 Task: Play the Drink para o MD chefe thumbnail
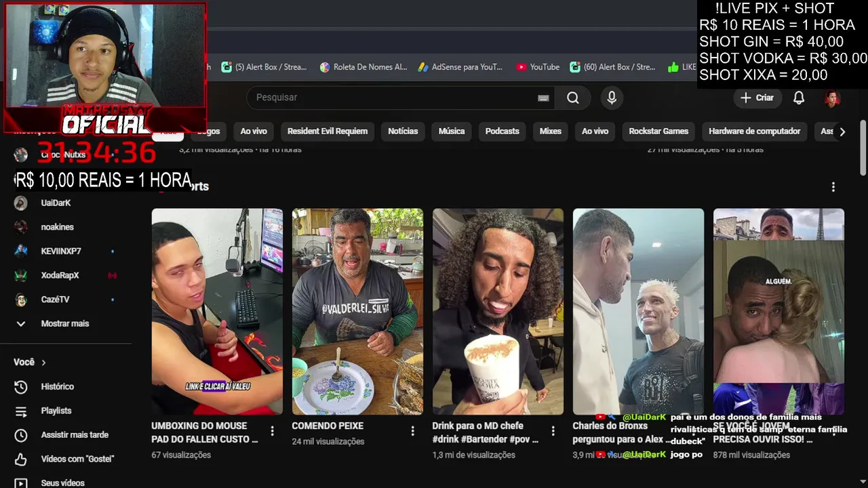click(498, 311)
